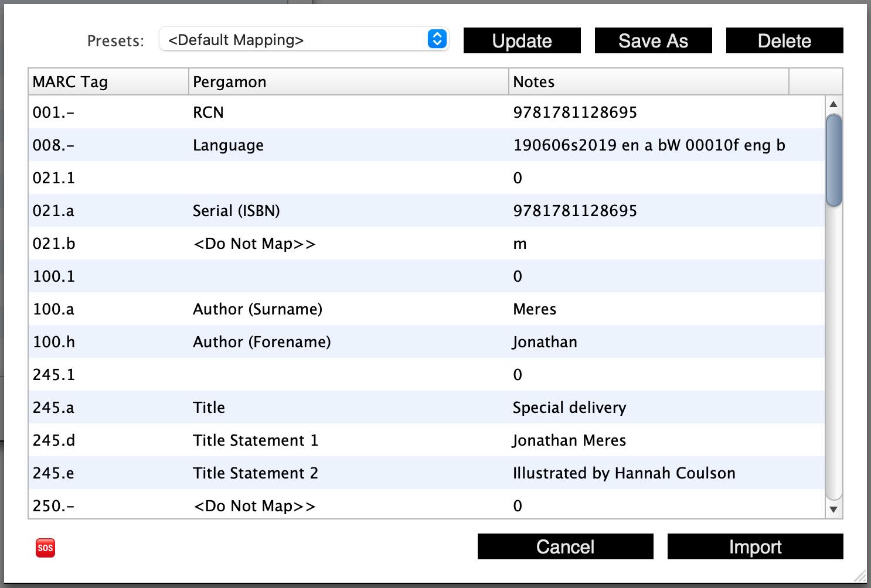The image size is (871, 588).
Task: Click the Notes column header
Action: pyautogui.click(x=649, y=82)
